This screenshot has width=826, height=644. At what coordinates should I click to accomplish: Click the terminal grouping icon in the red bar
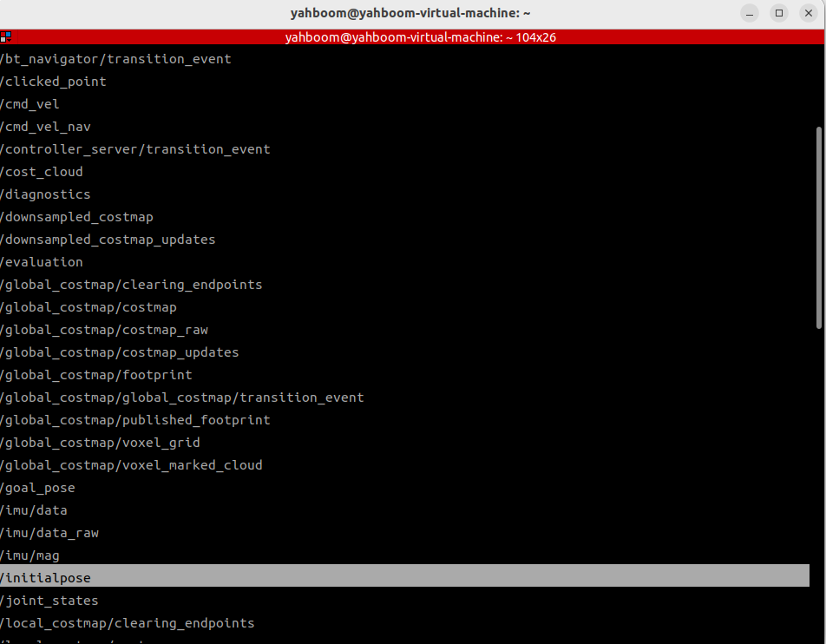pyautogui.click(x=6, y=37)
